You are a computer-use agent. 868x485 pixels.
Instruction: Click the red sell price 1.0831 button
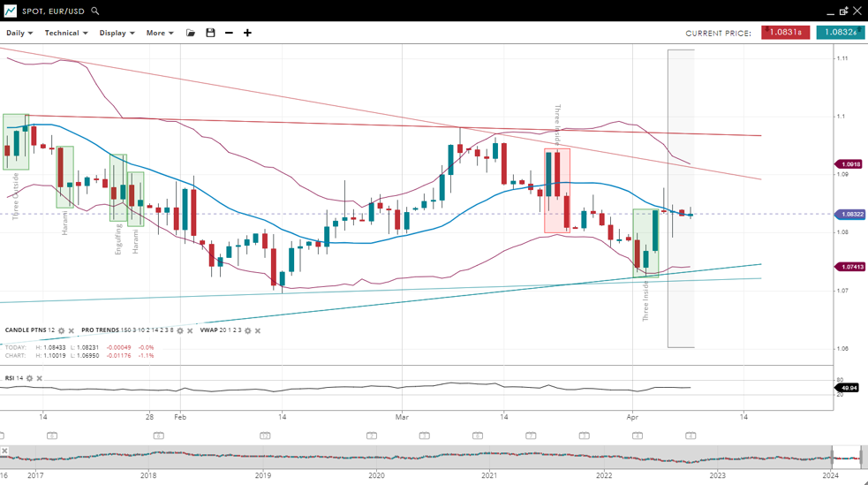(x=785, y=33)
